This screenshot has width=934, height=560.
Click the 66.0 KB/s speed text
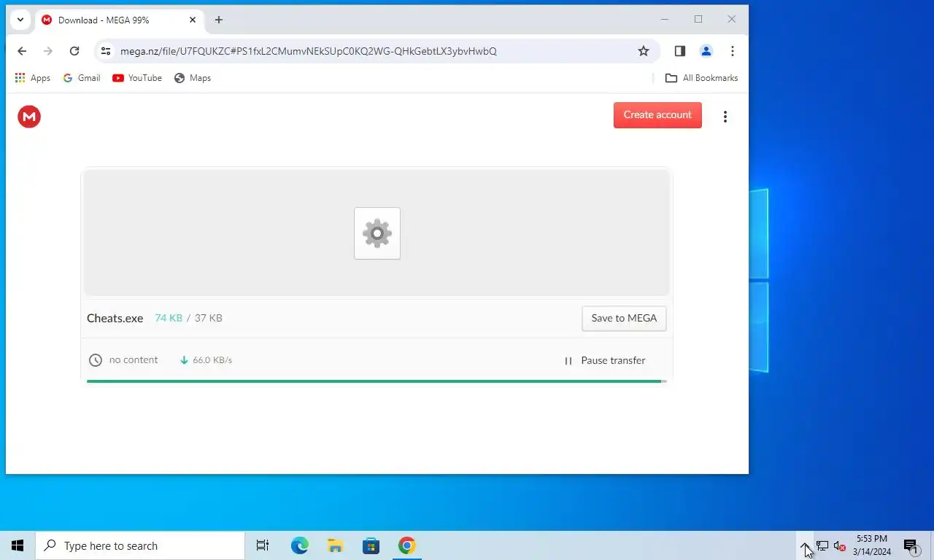pos(212,360)
